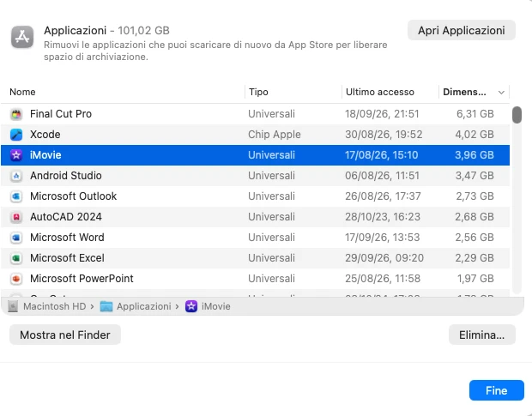532x416 pixels.
Task: Click the 2,73 GB size cell
Action: click(475, 196)
